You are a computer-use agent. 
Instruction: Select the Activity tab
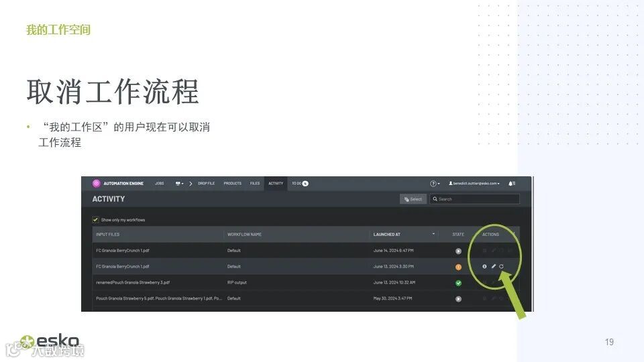pos(276,184)
